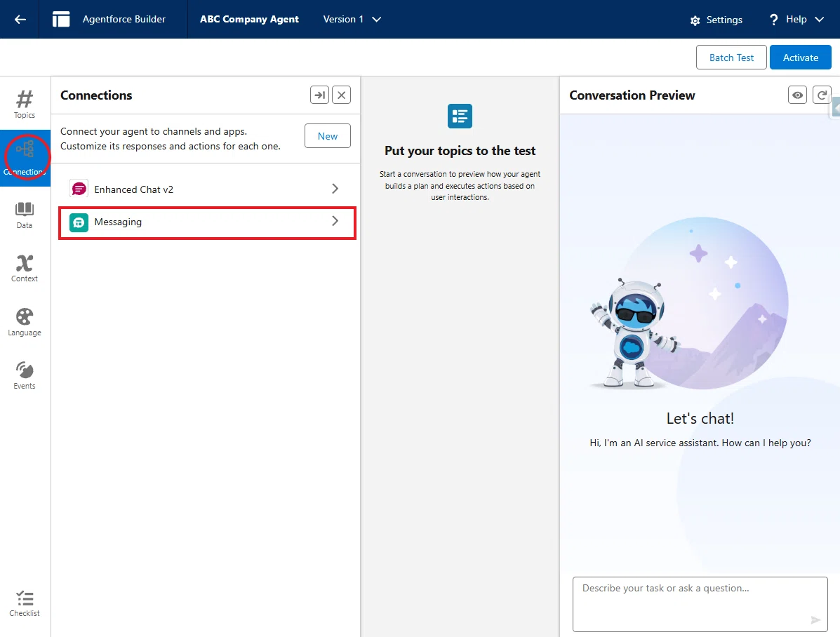
Task: Open the Version 1 dropdown
Action: (x=352, y=19)
